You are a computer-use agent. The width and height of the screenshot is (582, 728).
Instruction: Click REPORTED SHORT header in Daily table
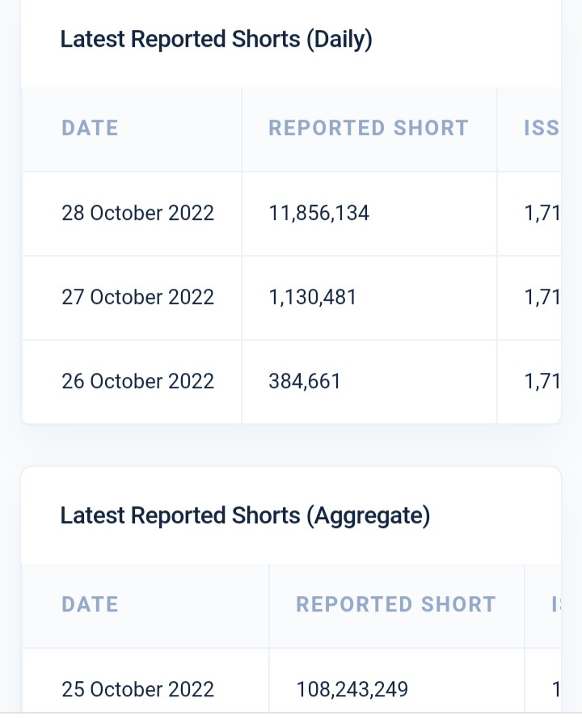(x=368, y=129)
